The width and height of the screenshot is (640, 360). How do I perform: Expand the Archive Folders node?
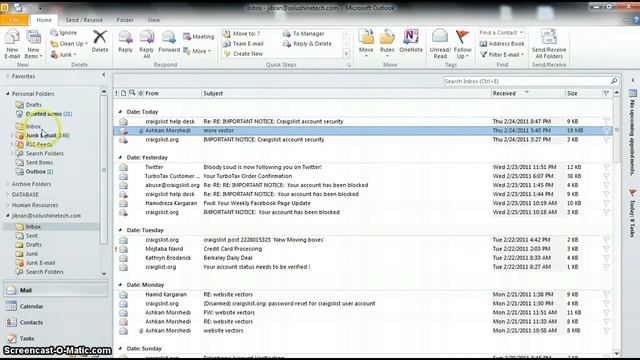coord(7,184)
